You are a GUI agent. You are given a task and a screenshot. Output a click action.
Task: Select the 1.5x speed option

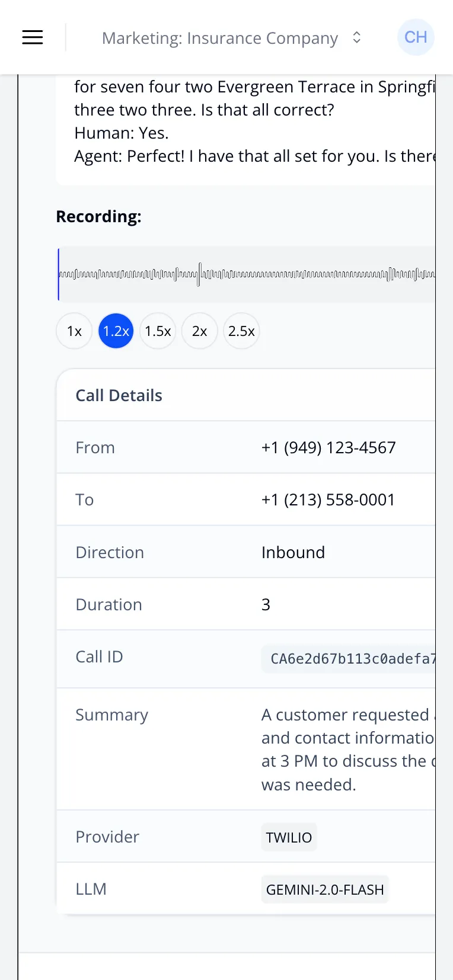click(x=157, y=331)
